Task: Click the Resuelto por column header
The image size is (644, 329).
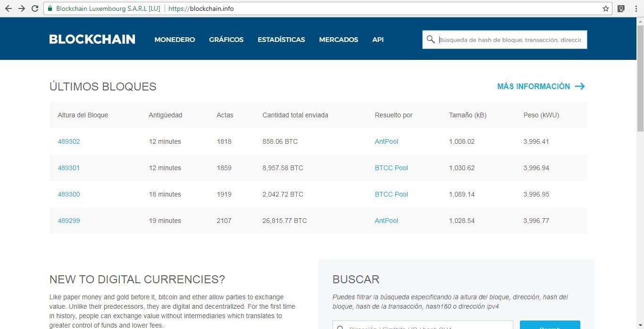Action: pos(393,115)
